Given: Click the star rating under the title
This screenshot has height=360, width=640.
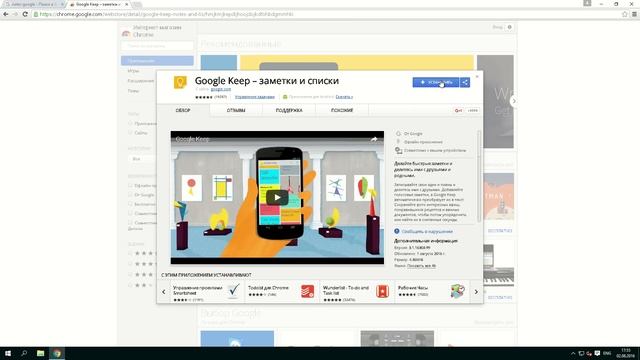Looking at the screenshot, I should (x=204, y=97).
